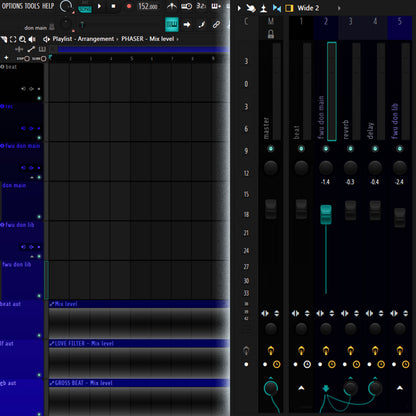Click stereo separation icon on master channel

pyautogui.click(x=265, y=313)
